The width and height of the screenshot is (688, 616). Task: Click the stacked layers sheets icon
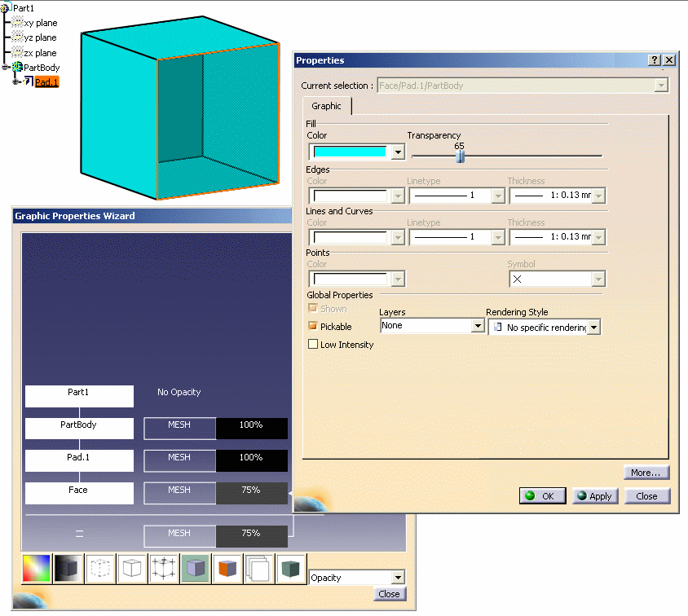tap(259, 568)
